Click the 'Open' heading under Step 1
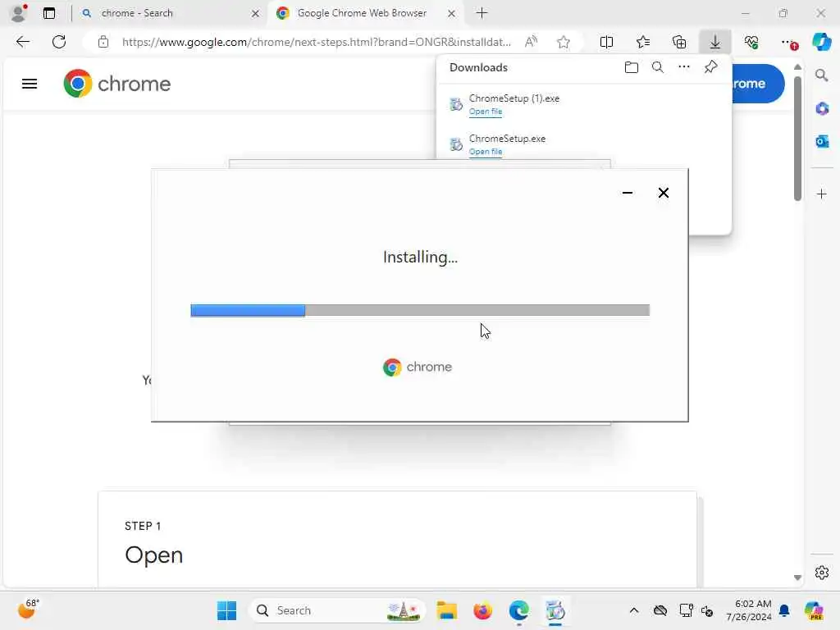This screenshot has height=630, width=840. (x=153, y=555)
